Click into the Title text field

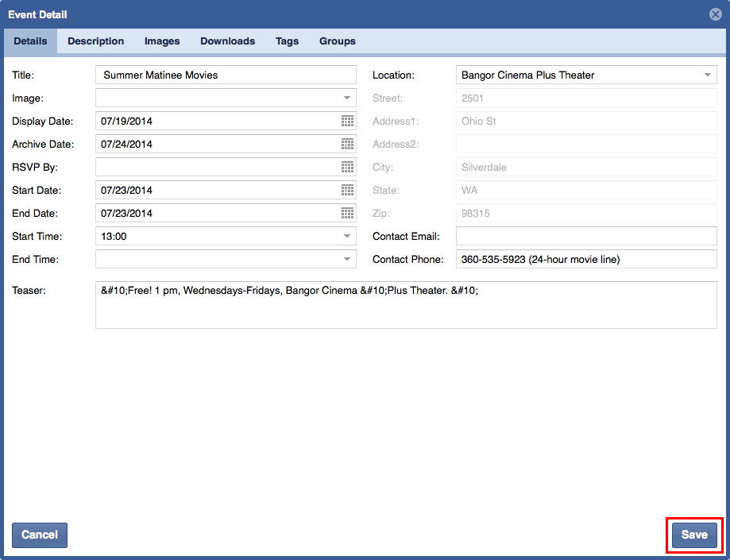click(x=226, y=75)
